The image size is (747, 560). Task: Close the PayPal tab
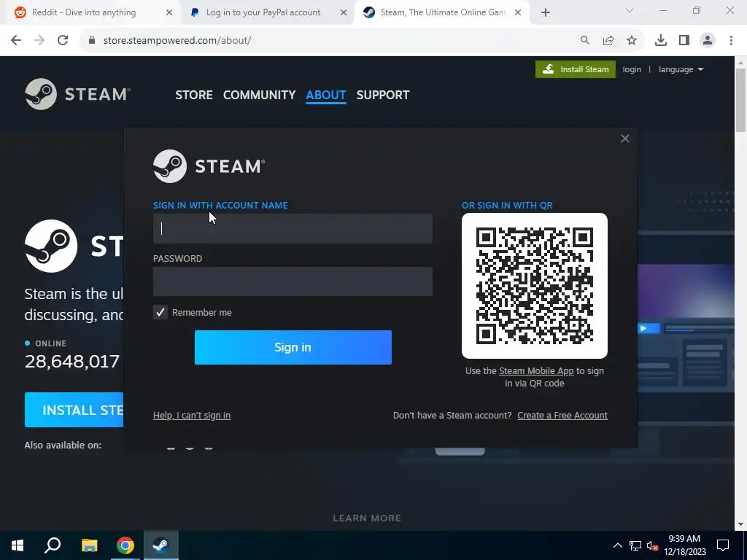[344, 13]
